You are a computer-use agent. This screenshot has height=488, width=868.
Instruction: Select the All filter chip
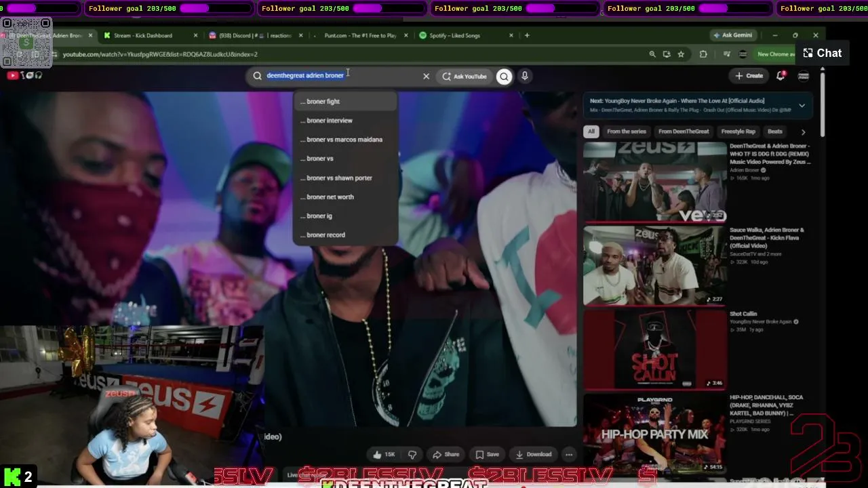(591, 131)
